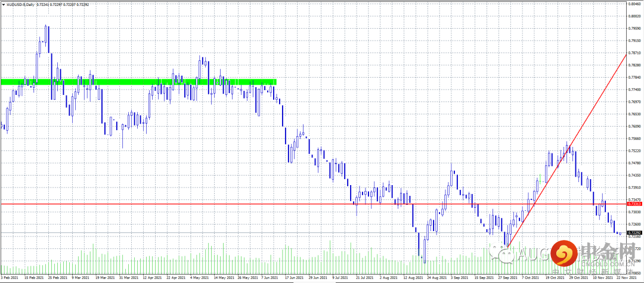This screenshot has width=644, height=283.
Task: Click the 19 Oct 2021 date label
Action: click(556, 278)
